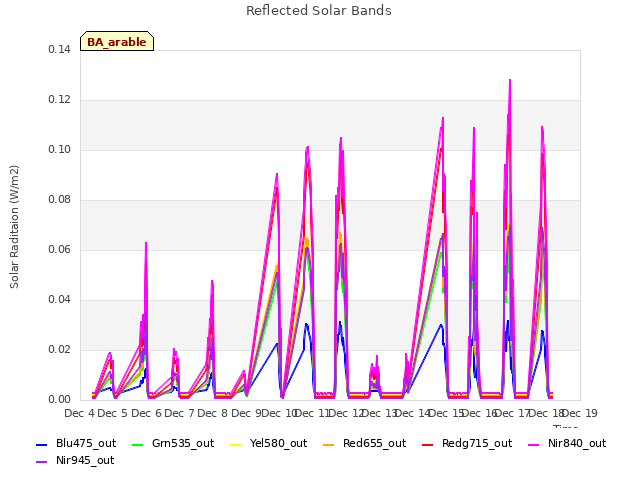Click the Dec 4 x-axis label
Screen dimensions: 640x480
click(x=80, y=413)
